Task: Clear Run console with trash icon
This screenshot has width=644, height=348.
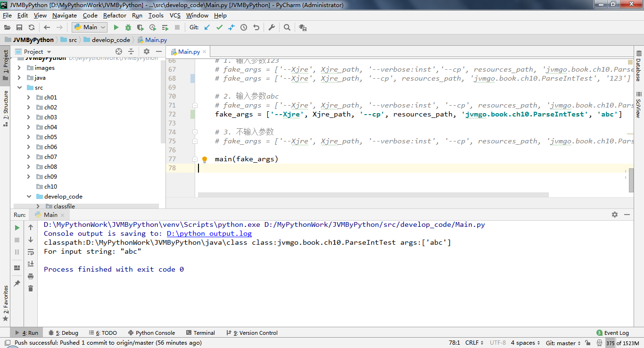Action: coord(31,288)
